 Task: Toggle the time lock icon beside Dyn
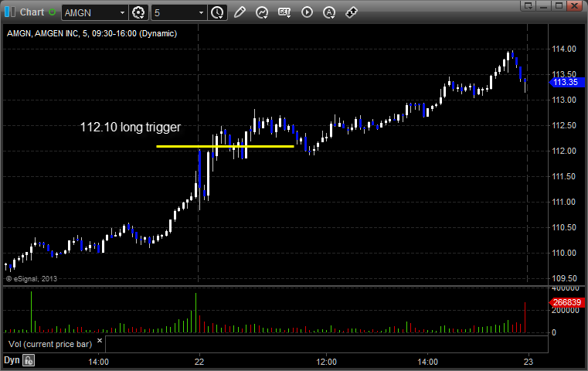coord(29,360)
